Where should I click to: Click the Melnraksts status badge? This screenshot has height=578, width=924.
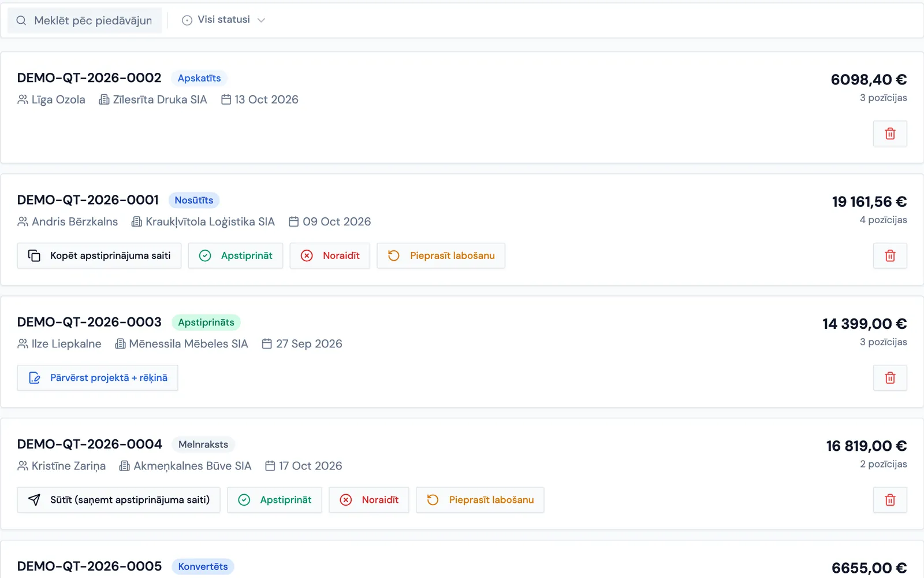[203, 444]
